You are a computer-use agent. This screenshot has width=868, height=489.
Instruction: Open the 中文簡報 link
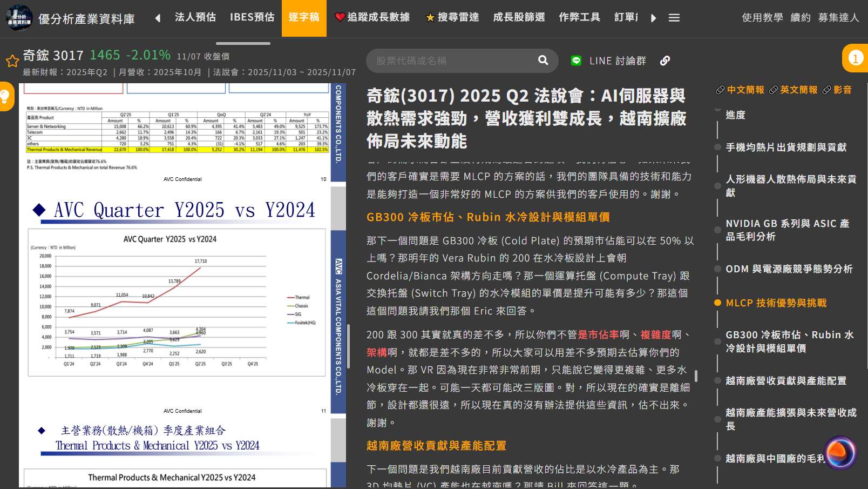pos(740,90)
